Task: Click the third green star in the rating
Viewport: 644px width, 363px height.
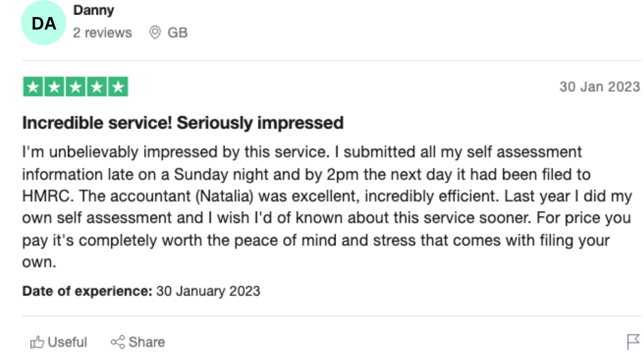Action: tap(75, 87)
